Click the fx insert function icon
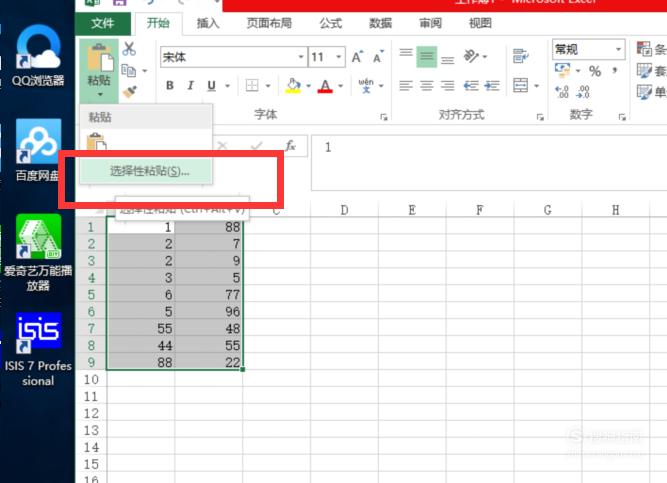667x483 pixels. (291, 146)
